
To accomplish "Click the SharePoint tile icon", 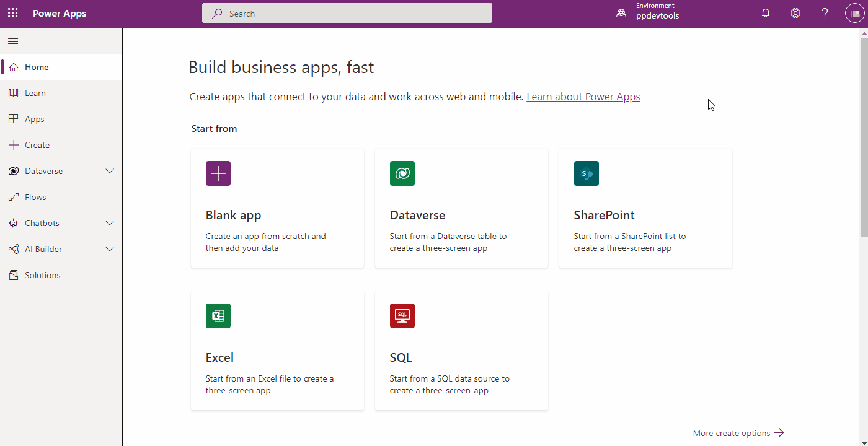I will 587,173.
